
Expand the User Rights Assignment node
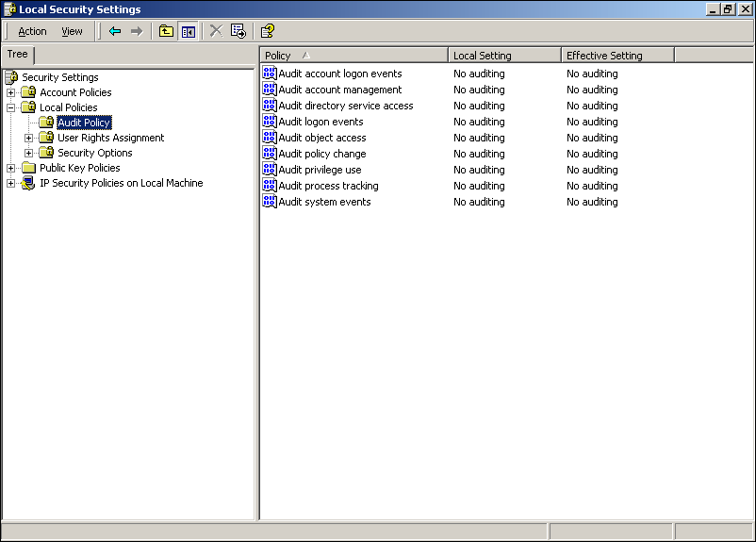[29, 138]
